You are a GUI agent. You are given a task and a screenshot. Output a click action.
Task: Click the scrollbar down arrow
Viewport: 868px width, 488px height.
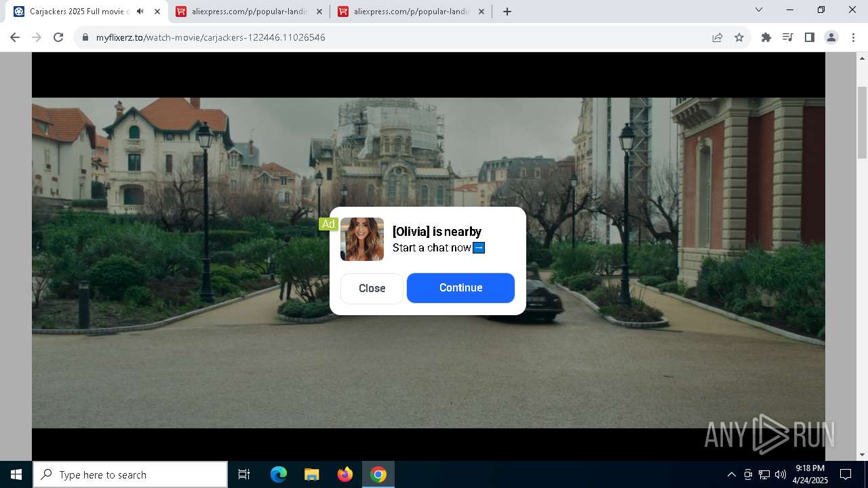coord(863,455)
